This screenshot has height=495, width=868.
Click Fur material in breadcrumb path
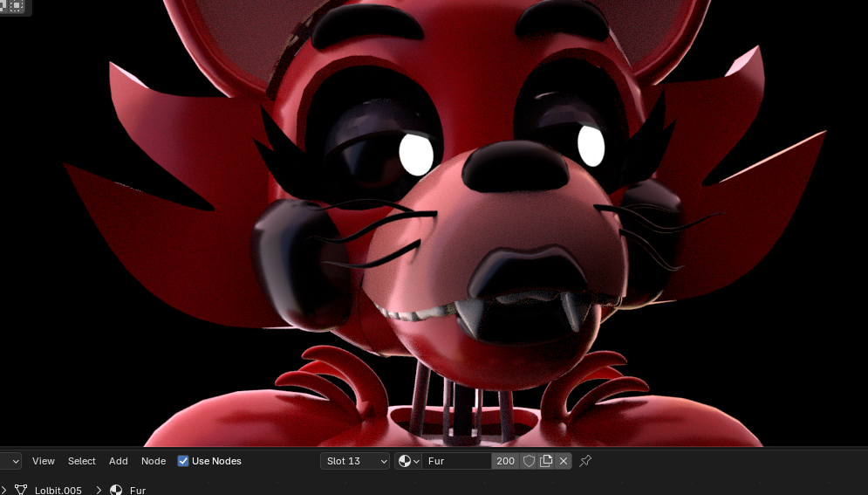coord(138,490)
